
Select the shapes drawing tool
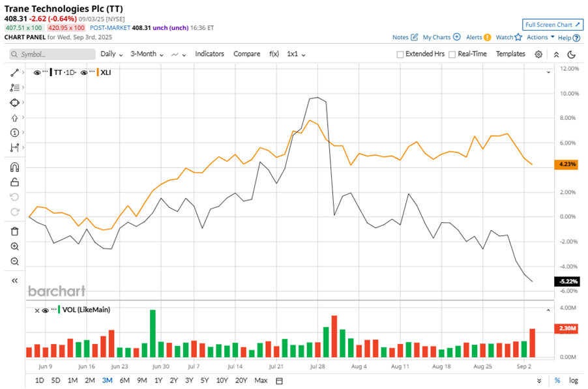pyautogui.click(x=14, y=103)
